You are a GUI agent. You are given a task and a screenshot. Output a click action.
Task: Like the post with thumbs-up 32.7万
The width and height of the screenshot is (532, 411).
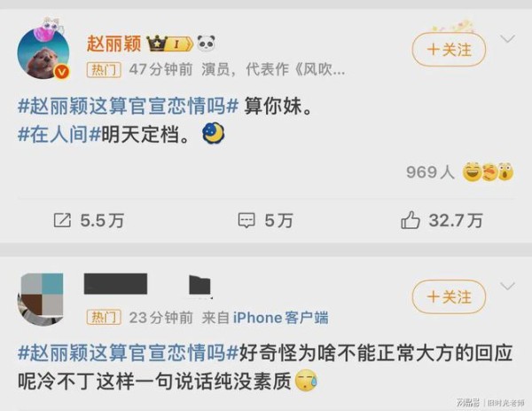point(411,220)
